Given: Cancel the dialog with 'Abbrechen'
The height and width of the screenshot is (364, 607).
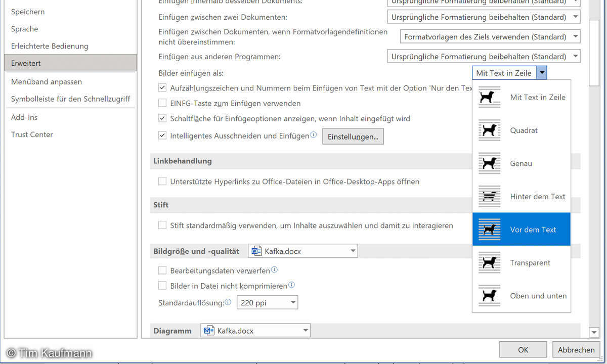Looking at the screenshot, I should pos(576,349).
